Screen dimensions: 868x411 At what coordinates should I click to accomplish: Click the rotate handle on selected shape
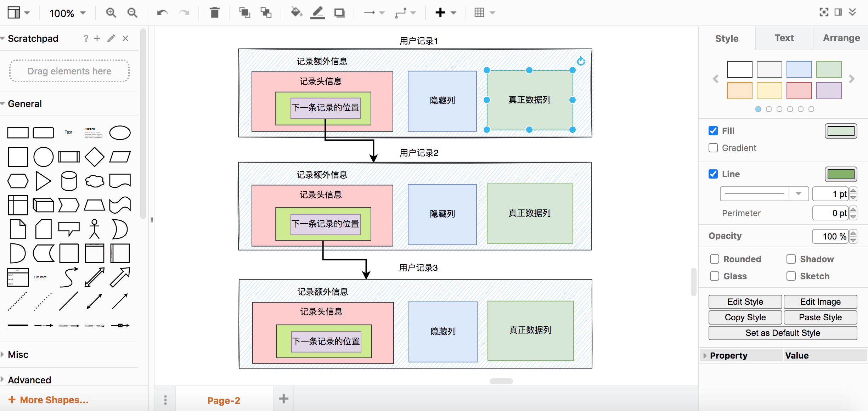581,61
